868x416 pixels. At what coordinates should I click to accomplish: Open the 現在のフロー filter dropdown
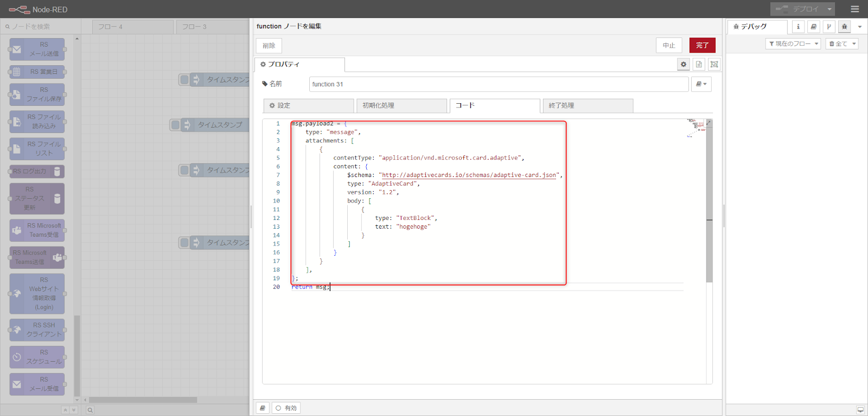(793, 44)
